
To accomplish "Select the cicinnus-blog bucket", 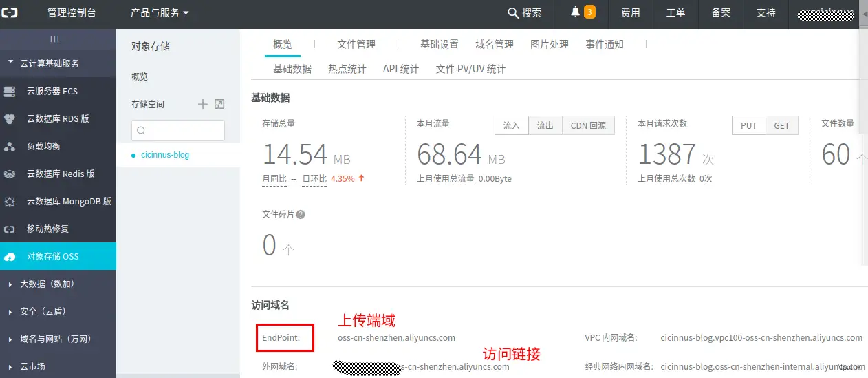I will [x=165, y=155].
